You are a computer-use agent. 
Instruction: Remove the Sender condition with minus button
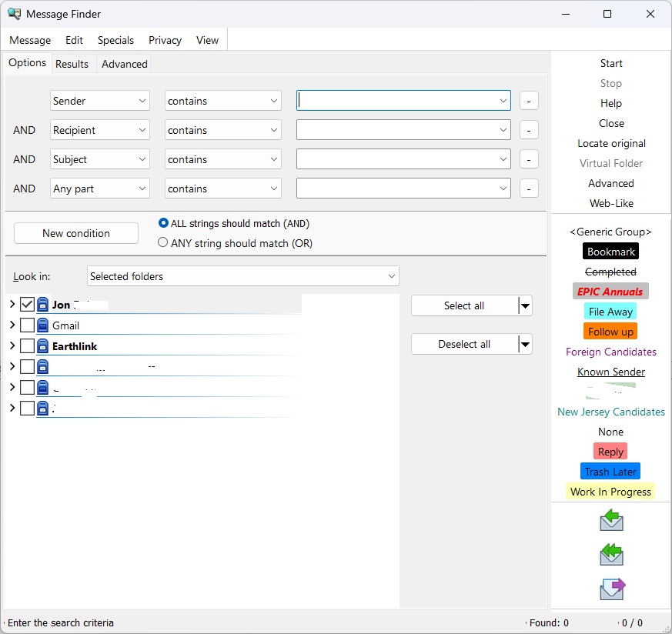coord(529,101)
